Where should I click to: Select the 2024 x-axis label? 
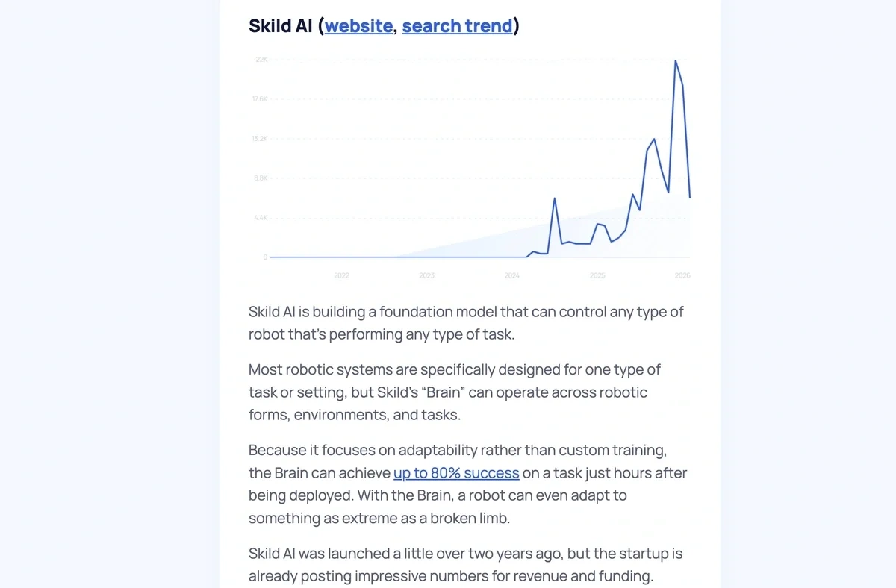point(511,275)
